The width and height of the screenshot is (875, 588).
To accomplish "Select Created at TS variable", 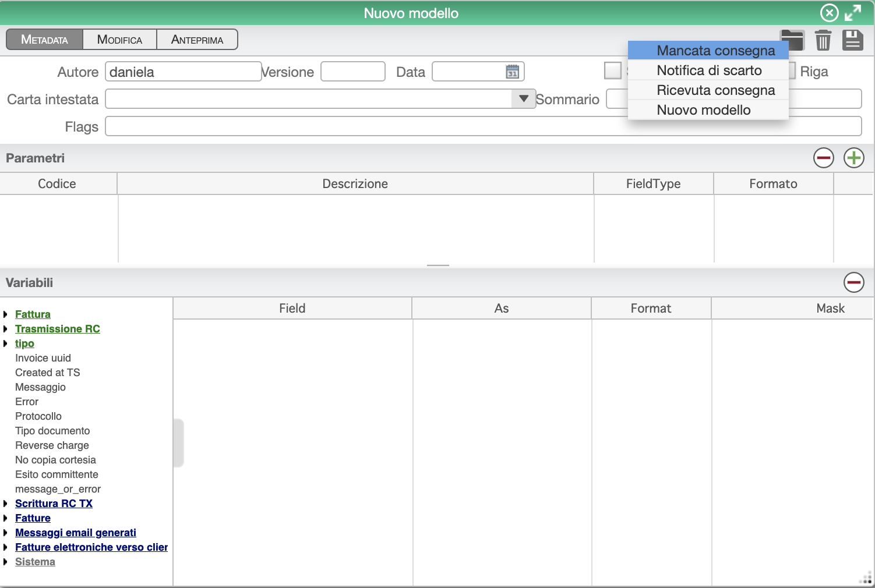I will [x=48, y=373].
